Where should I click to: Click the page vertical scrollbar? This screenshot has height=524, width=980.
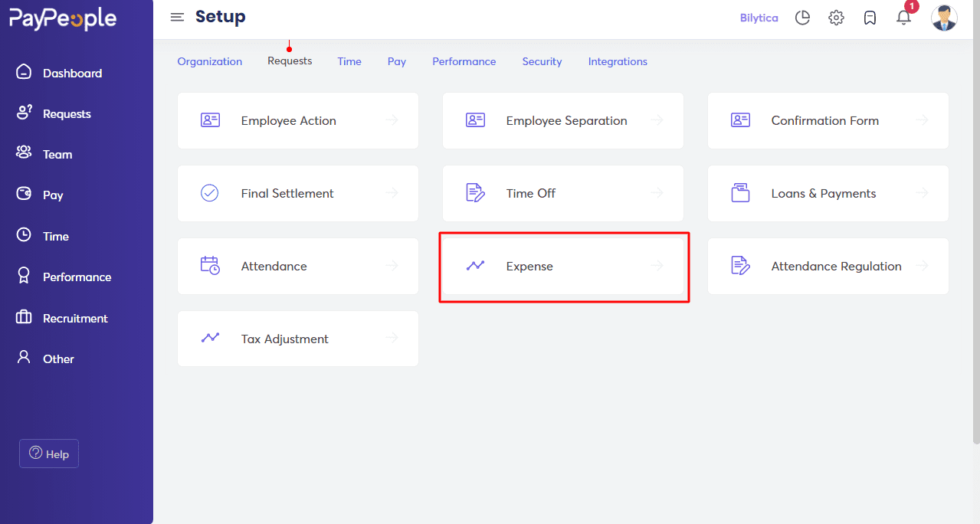pos(975,222)
